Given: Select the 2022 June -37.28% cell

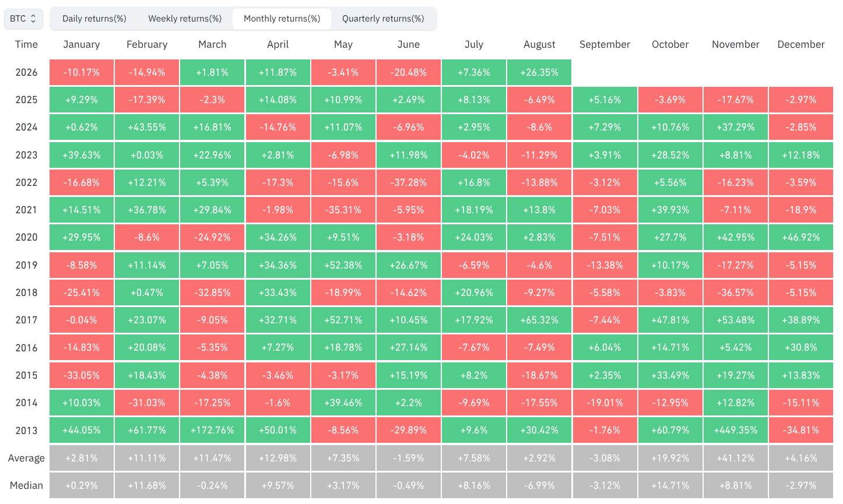Looking at the screenshot, I should (x=409, y=182).
